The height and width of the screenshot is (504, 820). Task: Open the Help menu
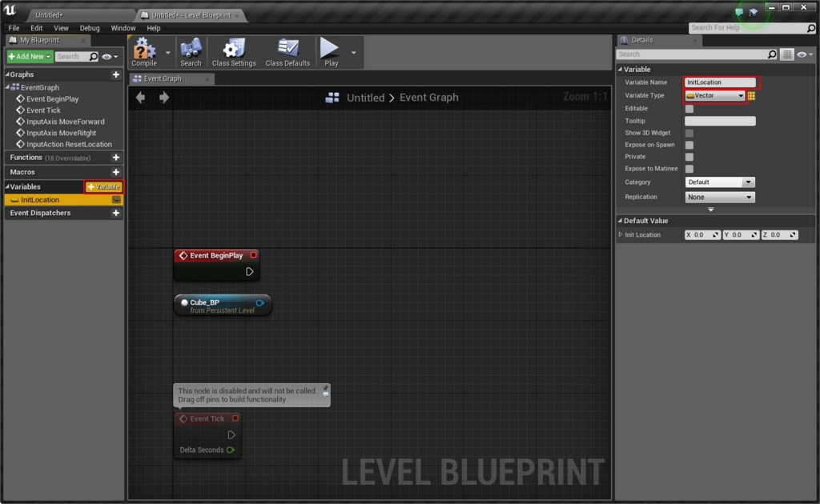[153, 28]
